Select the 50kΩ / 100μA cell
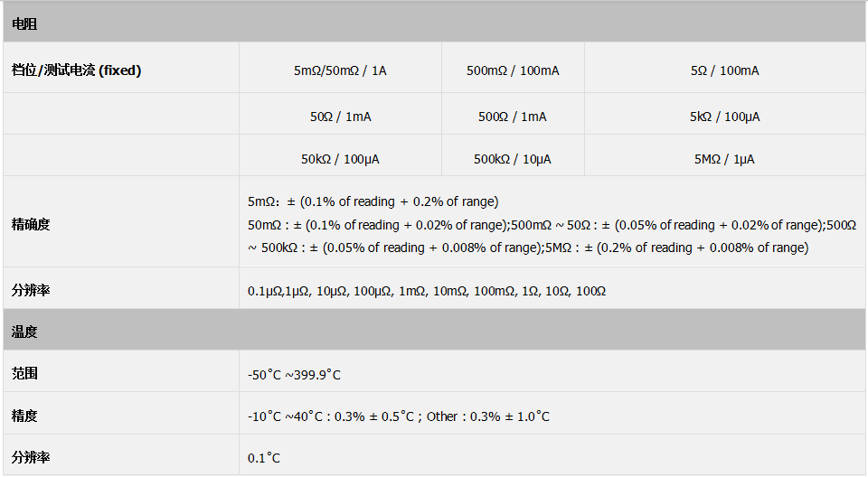 pyautogui.click(x=341, y=159)
